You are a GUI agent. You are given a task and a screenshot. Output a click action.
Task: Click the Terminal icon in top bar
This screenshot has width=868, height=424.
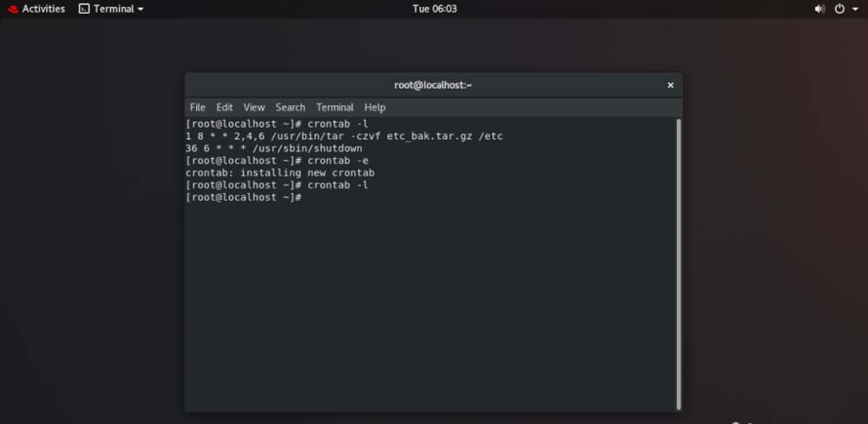[84, 9]
